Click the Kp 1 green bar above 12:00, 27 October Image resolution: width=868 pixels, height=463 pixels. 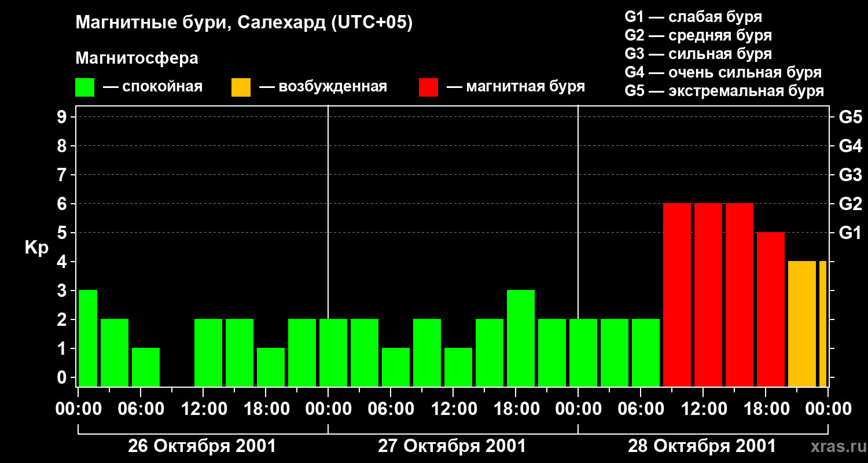458,368
